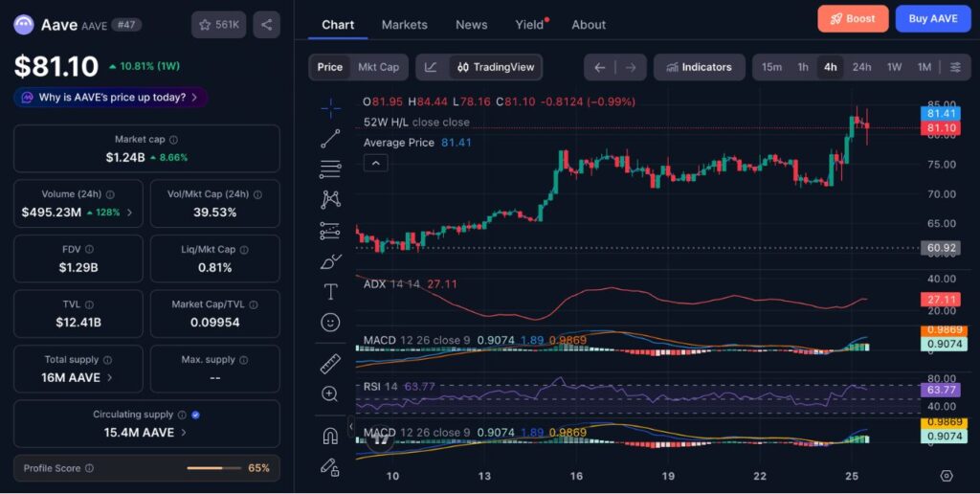Image resolution: width=980 pixels, height=494 pixels.
Task: Open the emoji sticker tool
Action: 330,323
